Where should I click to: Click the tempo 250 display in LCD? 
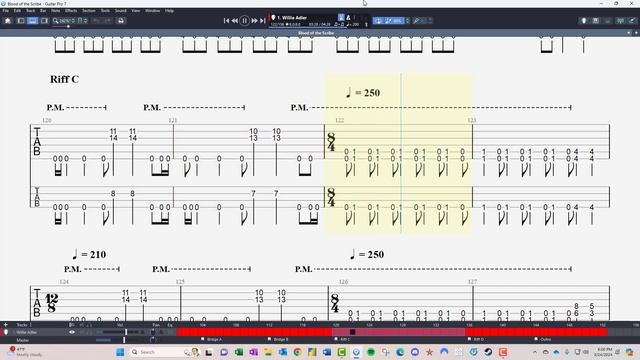[353, 24]
